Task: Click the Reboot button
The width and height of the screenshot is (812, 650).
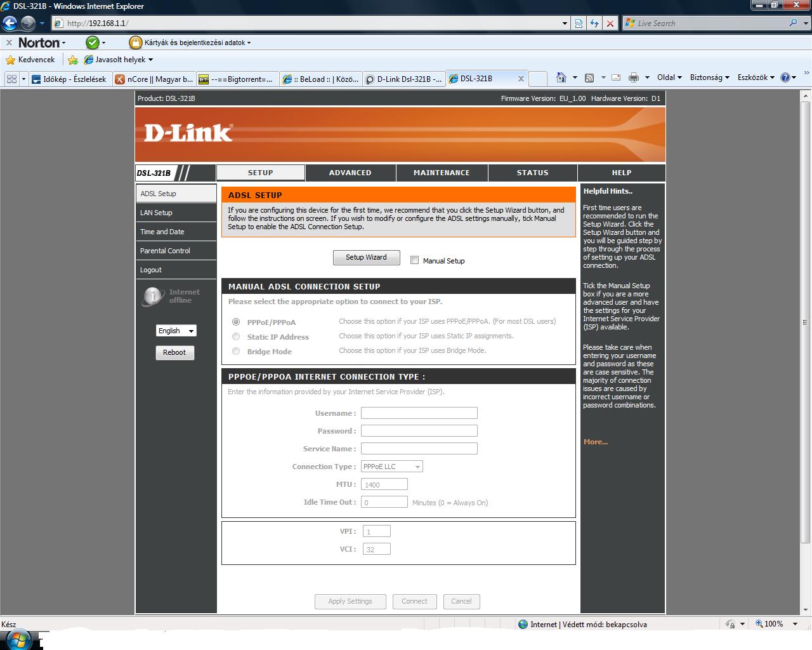Action: (174, 352)
